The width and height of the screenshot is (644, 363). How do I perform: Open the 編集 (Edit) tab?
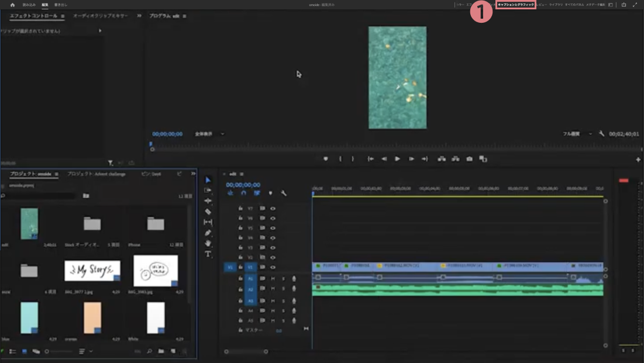click(x=45, y=5)
